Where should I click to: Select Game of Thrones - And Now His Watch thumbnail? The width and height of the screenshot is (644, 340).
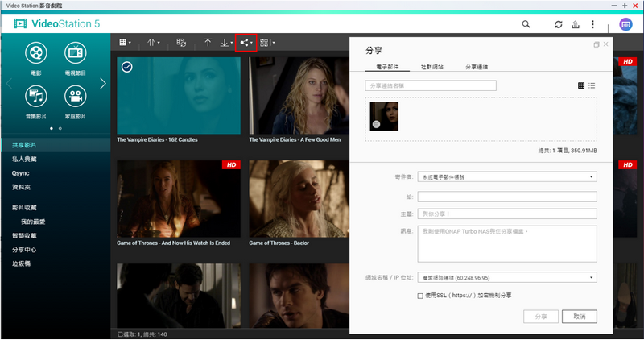click(x=179, y=198)
